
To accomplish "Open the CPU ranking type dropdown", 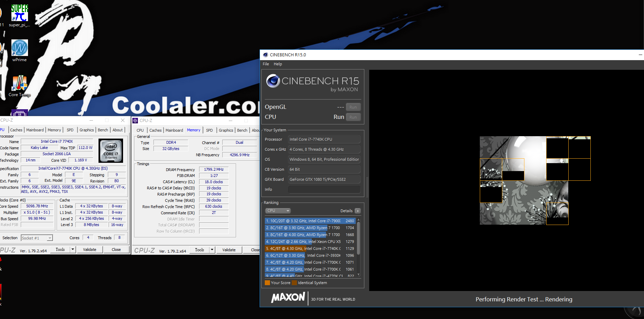I will coord(278,211).
